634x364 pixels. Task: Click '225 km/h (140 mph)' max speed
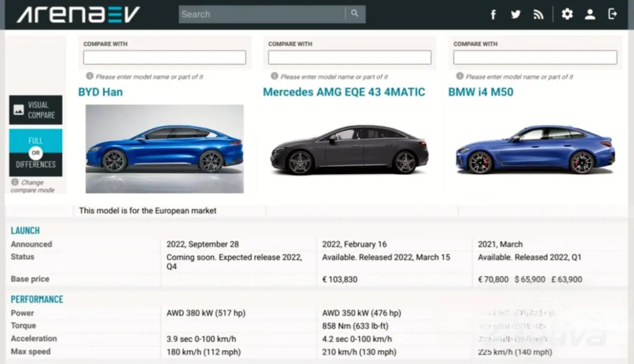[515, 352]
